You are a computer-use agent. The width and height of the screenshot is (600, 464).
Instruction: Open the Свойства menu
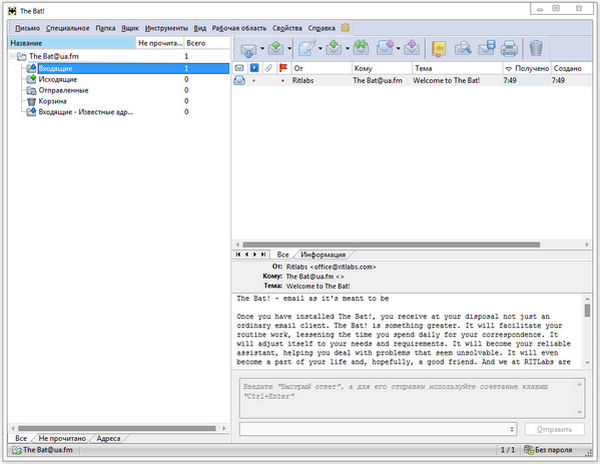(287, 28)
